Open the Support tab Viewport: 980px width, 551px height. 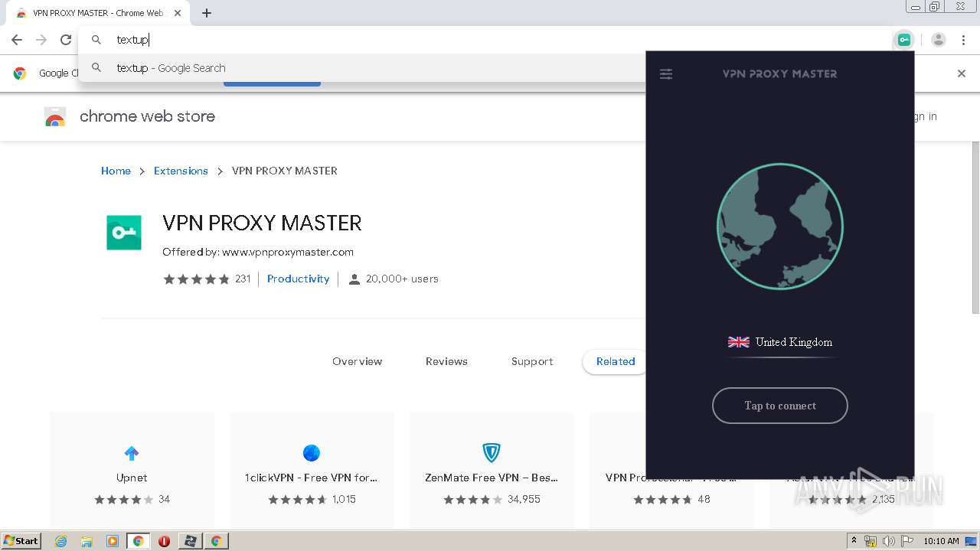click(x=532, y=361)
